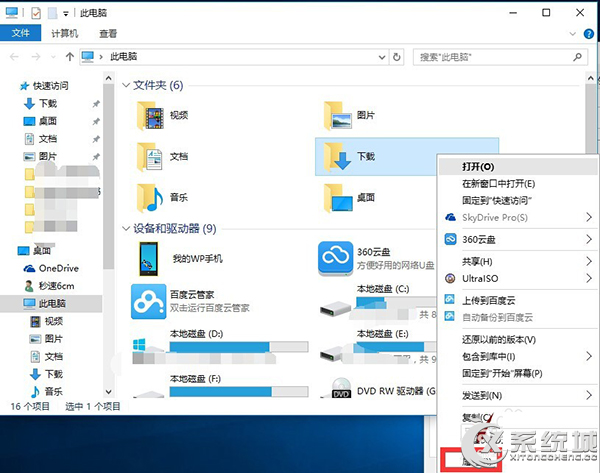600x473 pixels.
Task: Choose 包含到库中(I) menu entry
Action: (517, 357)
